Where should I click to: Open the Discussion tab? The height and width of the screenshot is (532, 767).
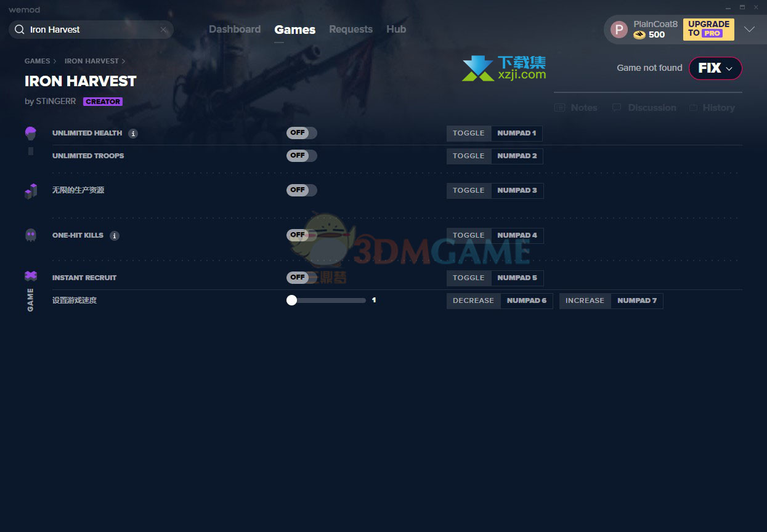[644, 108]
